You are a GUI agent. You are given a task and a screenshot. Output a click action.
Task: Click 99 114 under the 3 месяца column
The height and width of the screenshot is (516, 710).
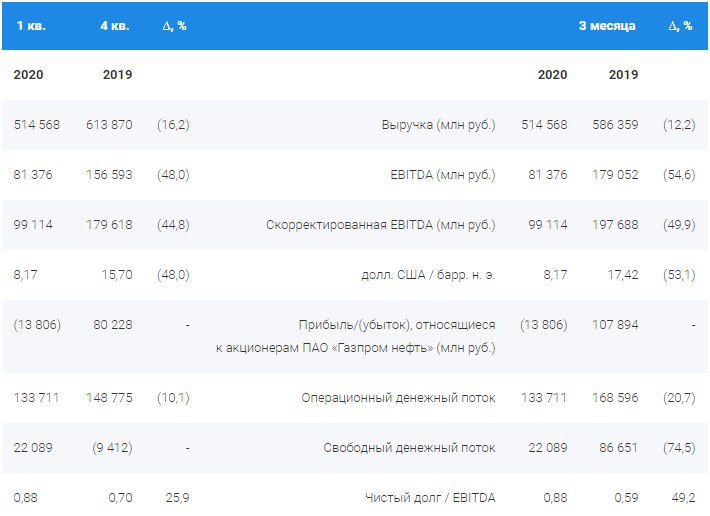coord(547,225)
